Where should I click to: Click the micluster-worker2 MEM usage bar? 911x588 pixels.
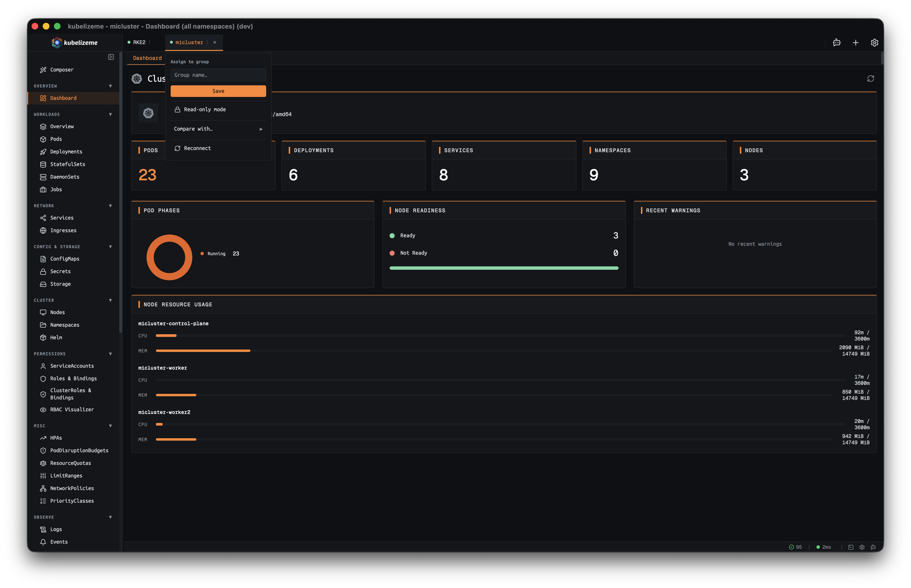pyautogui.click(x=493, y=439)
